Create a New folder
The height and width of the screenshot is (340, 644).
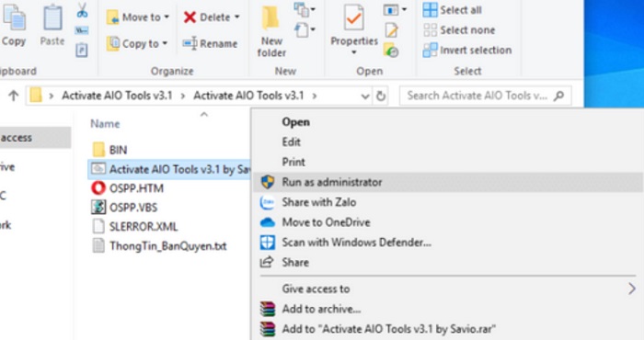[271, 30]
